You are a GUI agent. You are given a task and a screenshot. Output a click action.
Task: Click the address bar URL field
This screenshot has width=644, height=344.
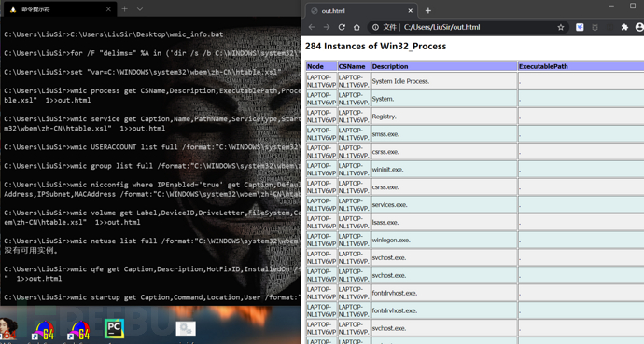tap(469, 27)
